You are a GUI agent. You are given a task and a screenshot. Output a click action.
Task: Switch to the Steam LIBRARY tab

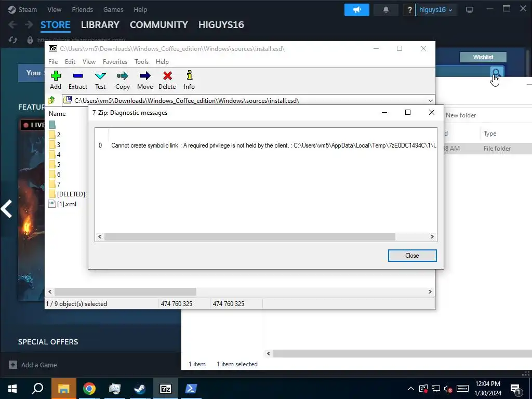(x=100, y=25)
